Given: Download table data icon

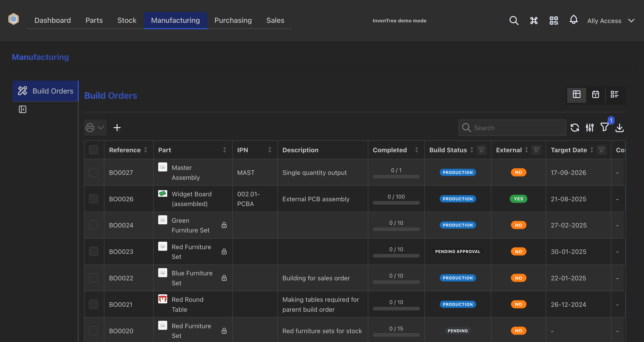Looking at the screenshot, I should [619, 128].
